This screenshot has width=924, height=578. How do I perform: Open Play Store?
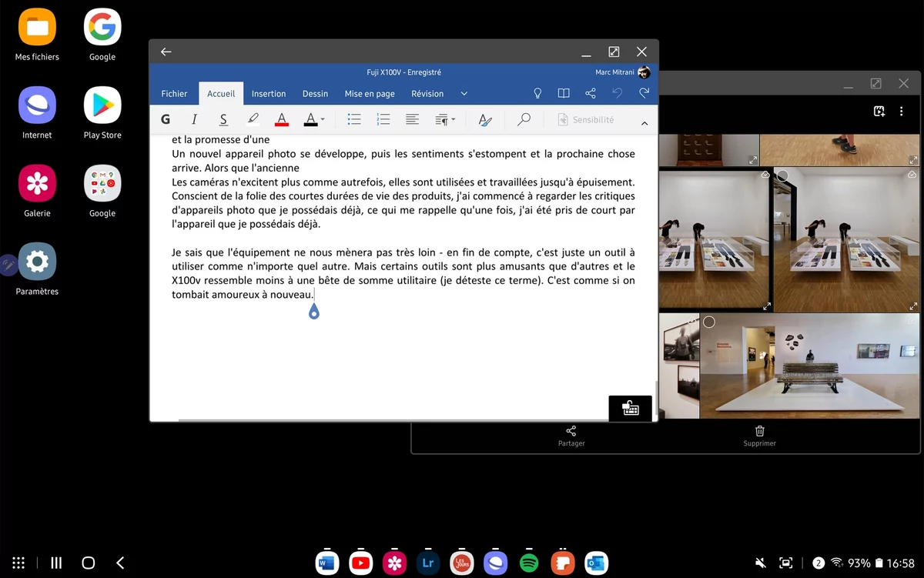[102, 113]
